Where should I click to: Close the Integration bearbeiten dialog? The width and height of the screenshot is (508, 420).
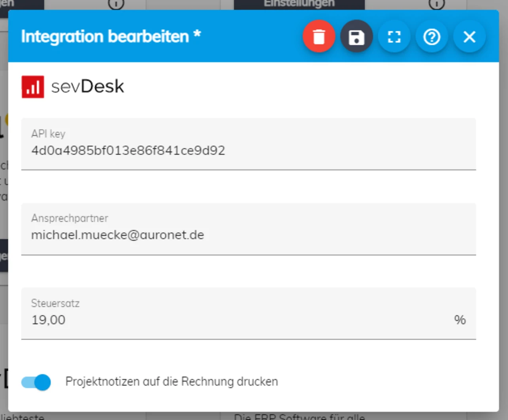point(469,37)
